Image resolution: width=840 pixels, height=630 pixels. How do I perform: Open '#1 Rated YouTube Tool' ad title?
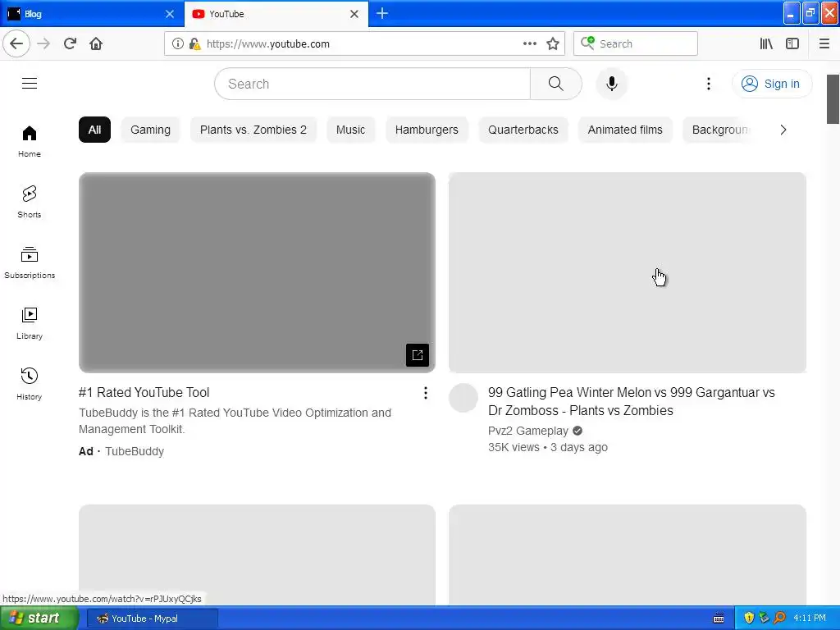tap(144, 393)
